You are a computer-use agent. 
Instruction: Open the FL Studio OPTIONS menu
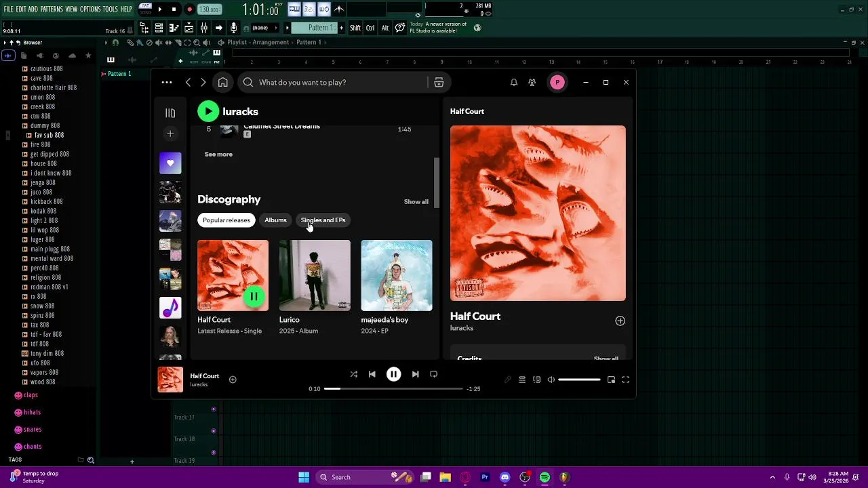click(90, 9)
